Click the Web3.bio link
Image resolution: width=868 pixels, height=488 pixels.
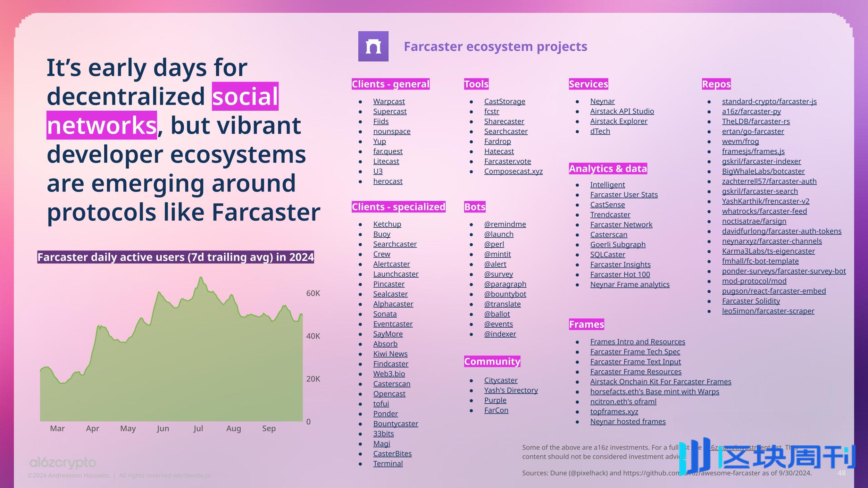click(389, 374)
